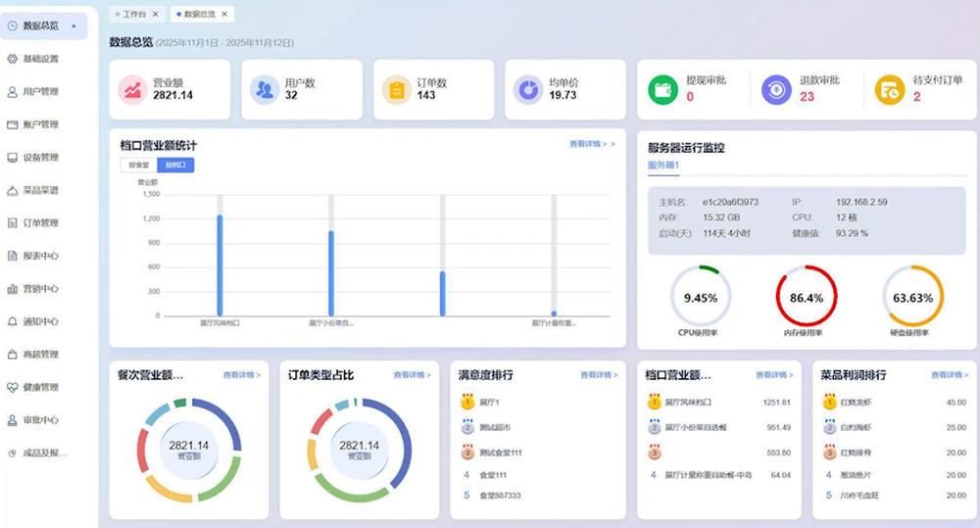980x528 pixels.
Task: Select the 服务器1 tab
Action: [x=663, y=165]
